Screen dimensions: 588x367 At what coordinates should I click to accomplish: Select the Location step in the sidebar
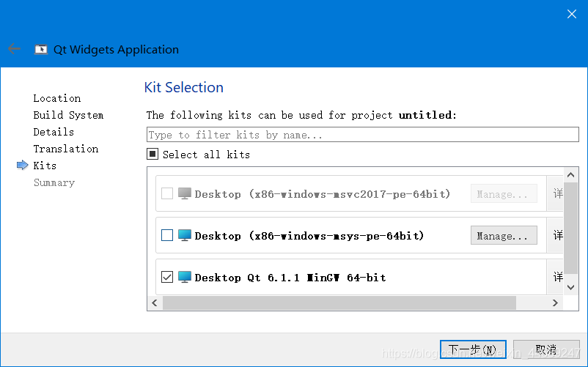[57, 98]
